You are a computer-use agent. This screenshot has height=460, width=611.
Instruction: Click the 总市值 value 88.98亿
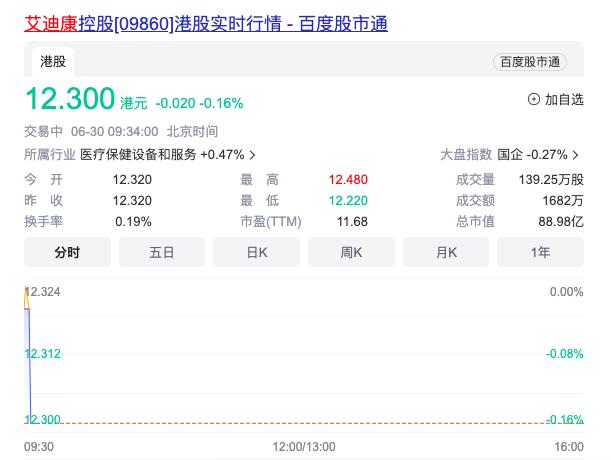tap(561, 222)
